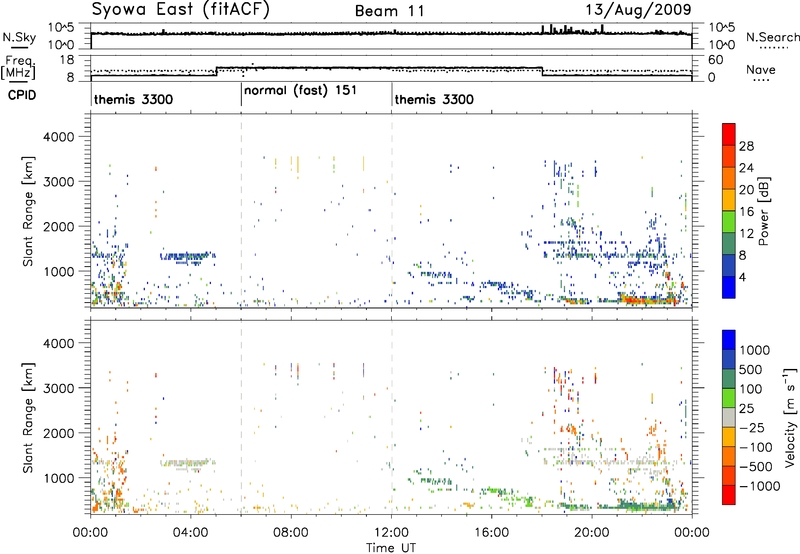Image resolution: width=800 pixels, height=554 pixels.
Task: Click the '04:00' time tick label
Action: tap(190, 533)
